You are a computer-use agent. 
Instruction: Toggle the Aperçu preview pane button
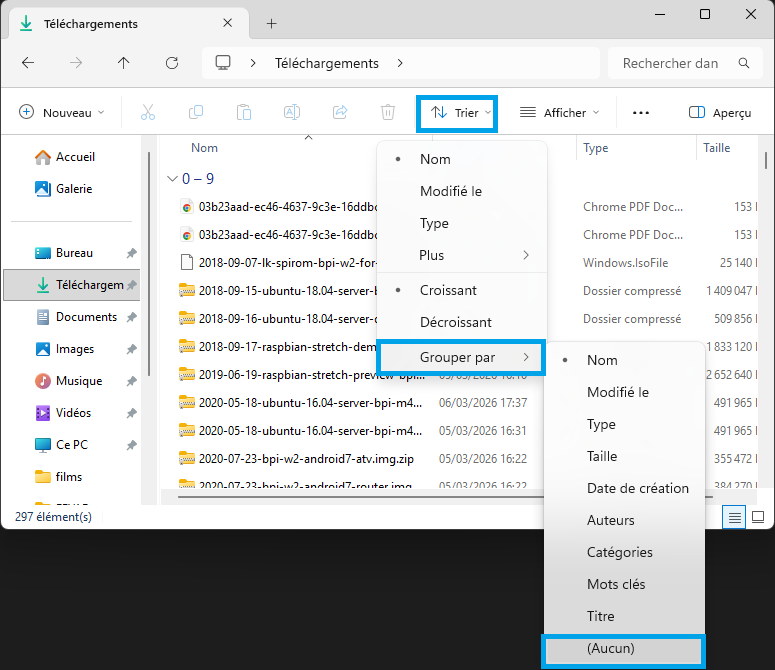click(x=720, y=113)
